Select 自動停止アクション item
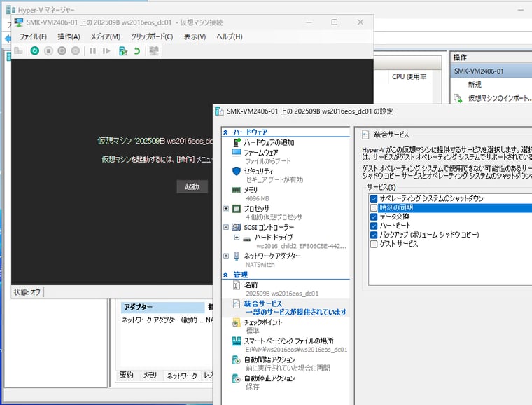The width and height of the screenshot is (532, 405). 269,378
